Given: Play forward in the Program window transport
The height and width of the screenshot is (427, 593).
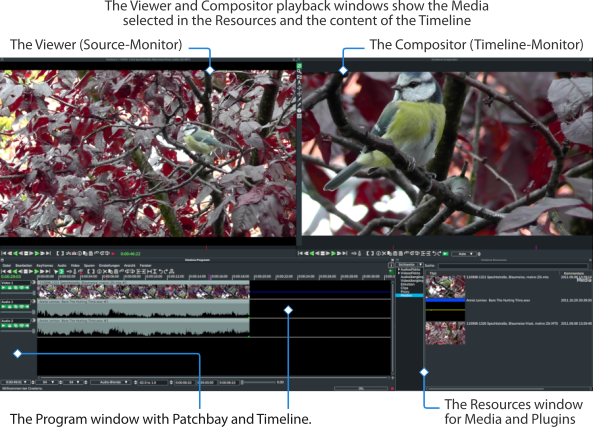Looking at the screenshot, I should (37, 272).
